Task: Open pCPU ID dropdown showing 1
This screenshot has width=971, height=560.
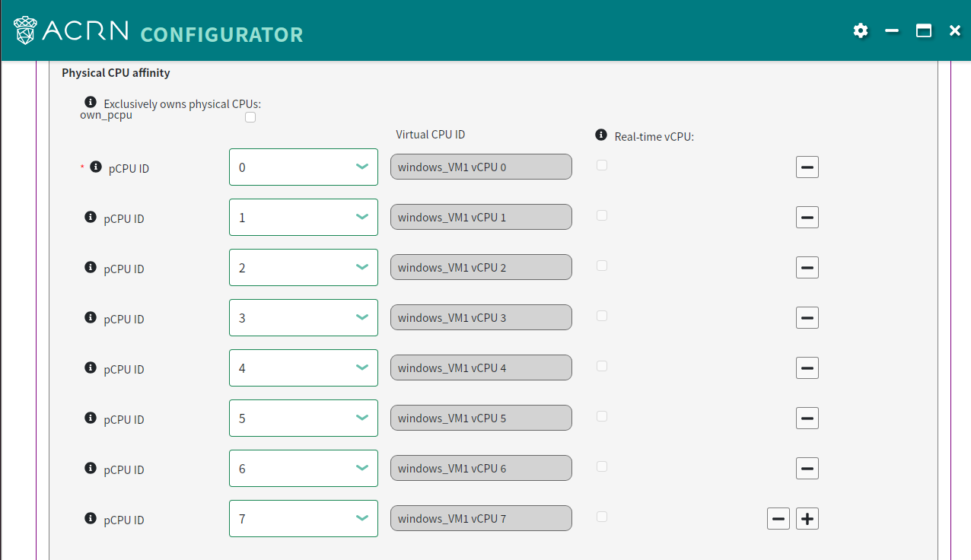Action: [x=304, y=217]
